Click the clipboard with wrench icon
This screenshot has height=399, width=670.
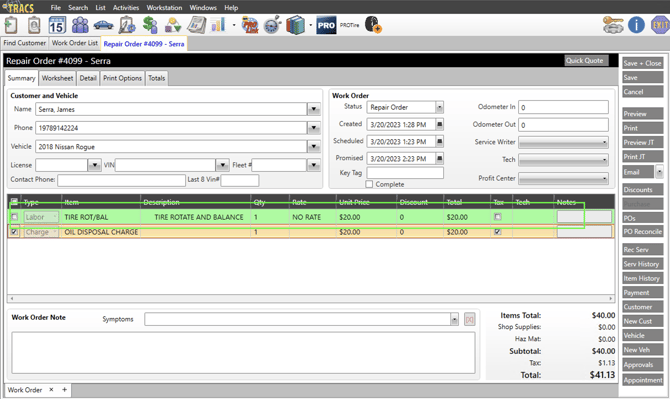[127, 25]
